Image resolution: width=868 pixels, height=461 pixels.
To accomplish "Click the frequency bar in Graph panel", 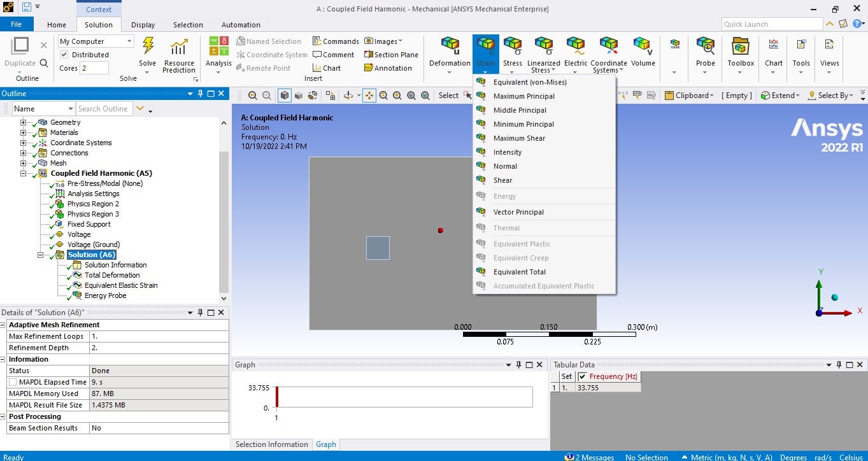I will pos(277,396).
